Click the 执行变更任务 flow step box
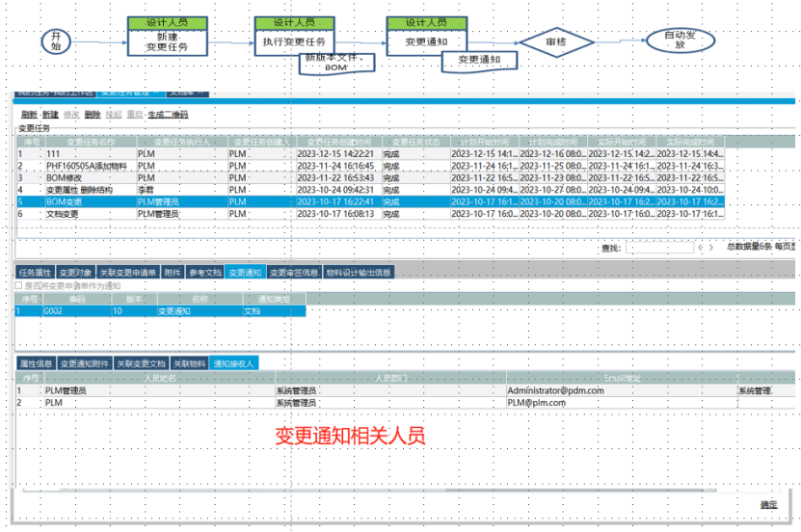This screenshot has width=801, height=532. pos(294,42)
